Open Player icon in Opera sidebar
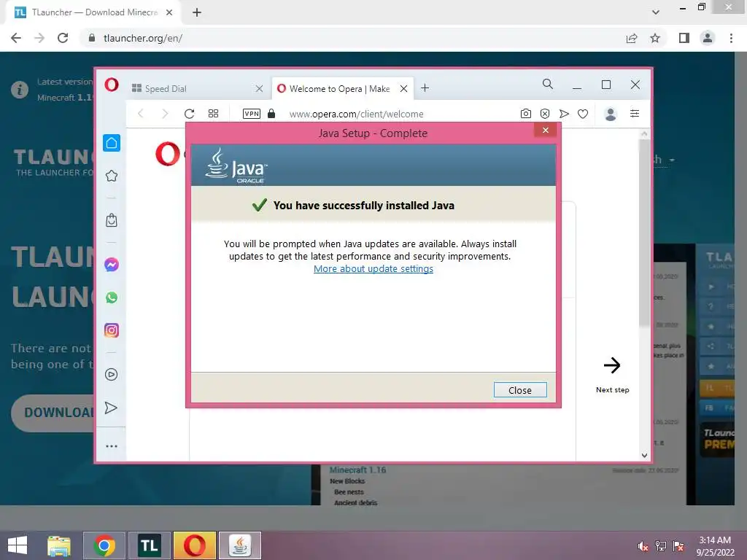 111,374
